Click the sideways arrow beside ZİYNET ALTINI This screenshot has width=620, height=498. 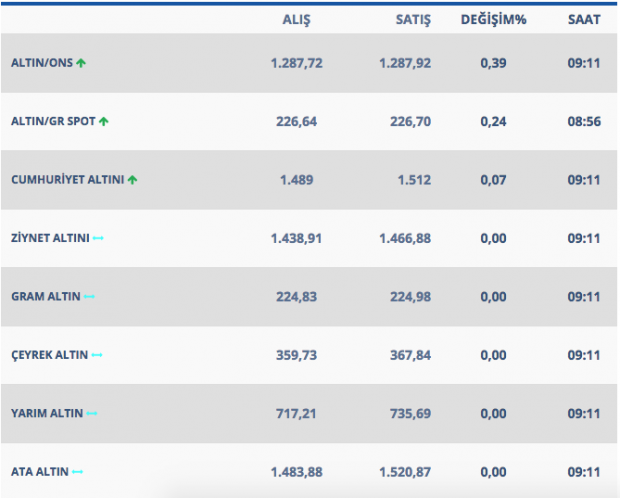[98, 238]
